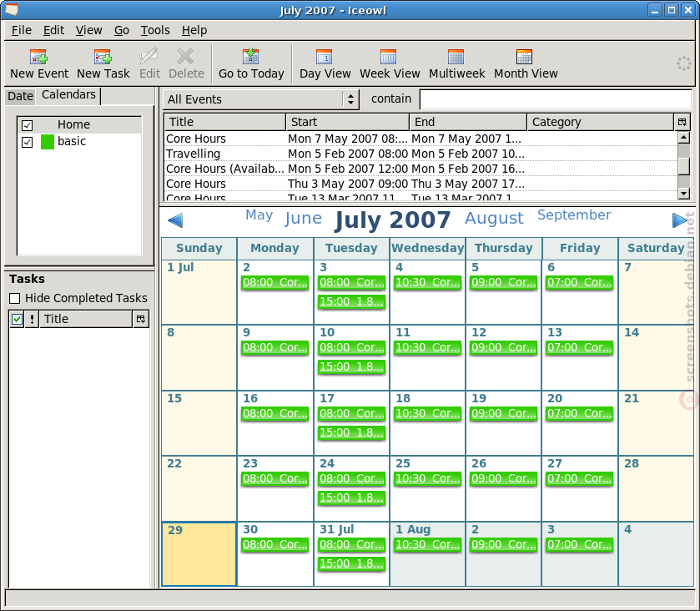The image size is (700, 611).
Task: Go to previous month with left arrow
Action: (175, 220)
